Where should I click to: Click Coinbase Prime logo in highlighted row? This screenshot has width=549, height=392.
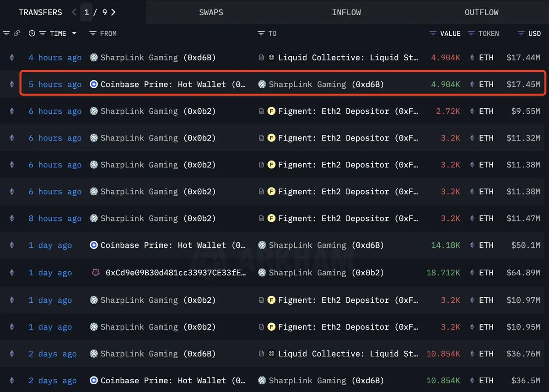click(x=94, y=84)
